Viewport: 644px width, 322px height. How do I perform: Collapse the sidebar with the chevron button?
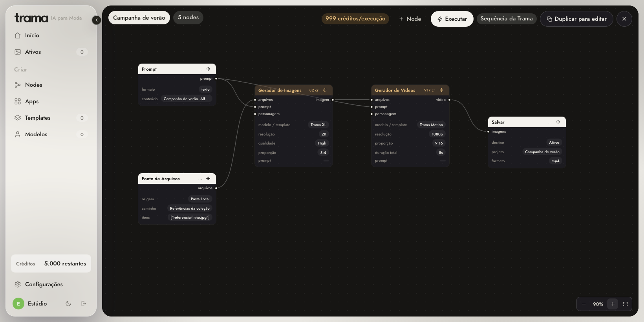click(x=97, y=20)
